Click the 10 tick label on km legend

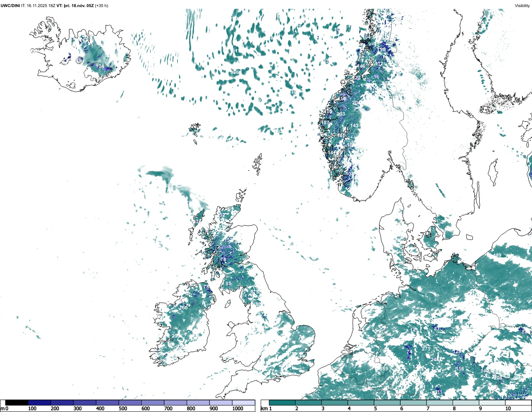point(508,409)
